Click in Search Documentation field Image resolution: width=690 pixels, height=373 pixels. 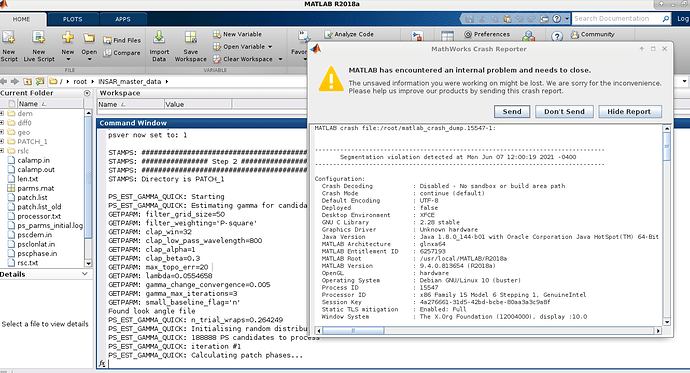pyautogui.click(x=616, y=18)
